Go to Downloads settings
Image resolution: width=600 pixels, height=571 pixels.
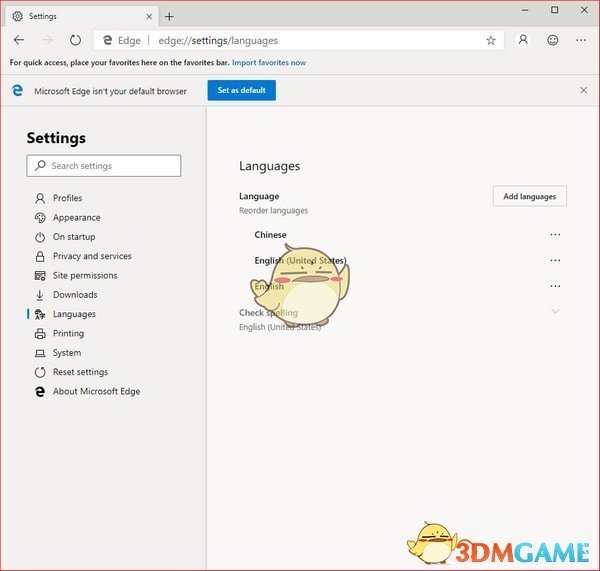point(75,295)
